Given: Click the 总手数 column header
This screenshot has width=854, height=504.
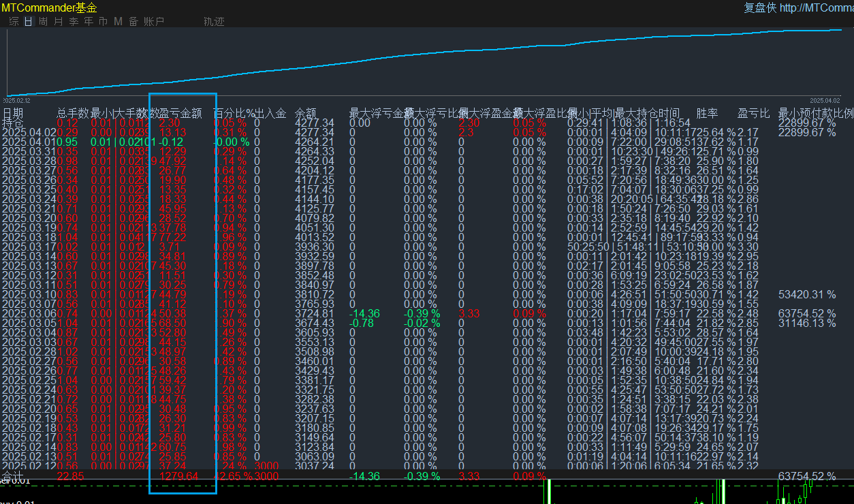Looking at the screenshot, I should click(x=73, y=113).
